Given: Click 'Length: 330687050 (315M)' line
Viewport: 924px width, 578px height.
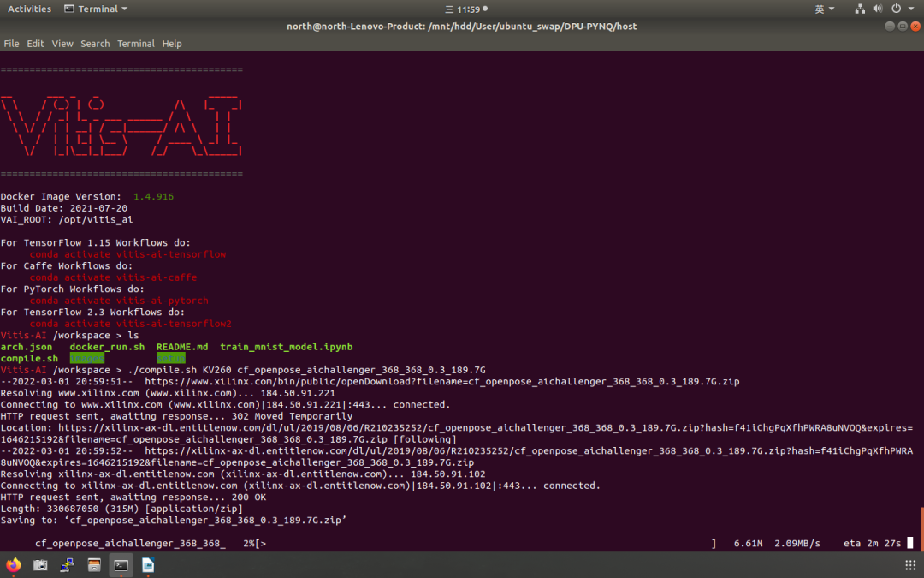Looking at the screenshot, I should point(121,509).
